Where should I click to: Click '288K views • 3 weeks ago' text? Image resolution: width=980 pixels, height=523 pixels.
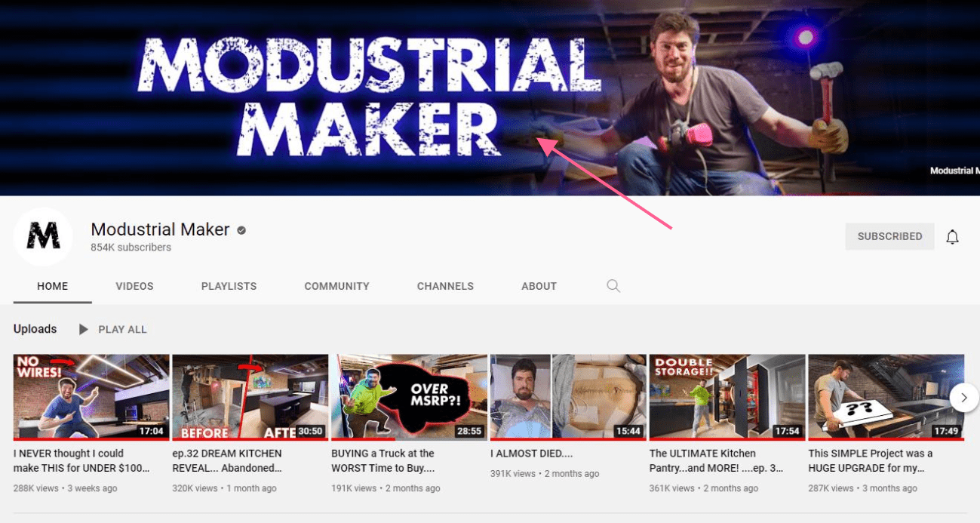click(x=66, y=488)
